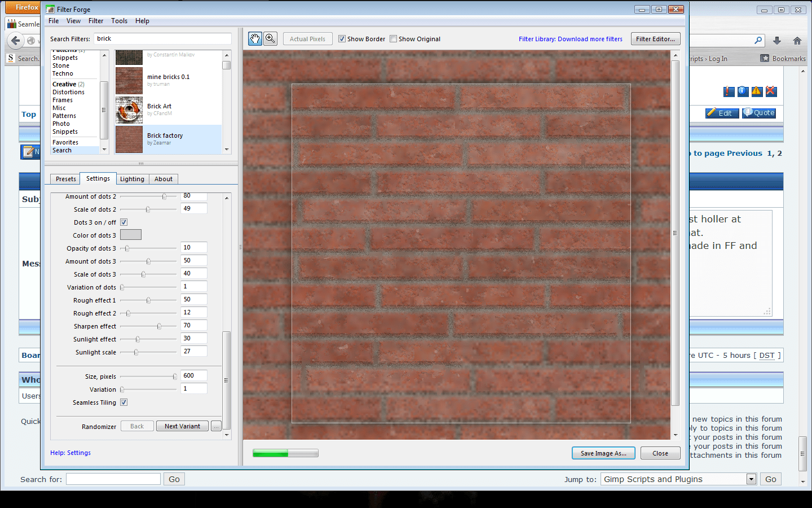
Task: Click the Edit icon on the forum post
Action: [721, 113]
